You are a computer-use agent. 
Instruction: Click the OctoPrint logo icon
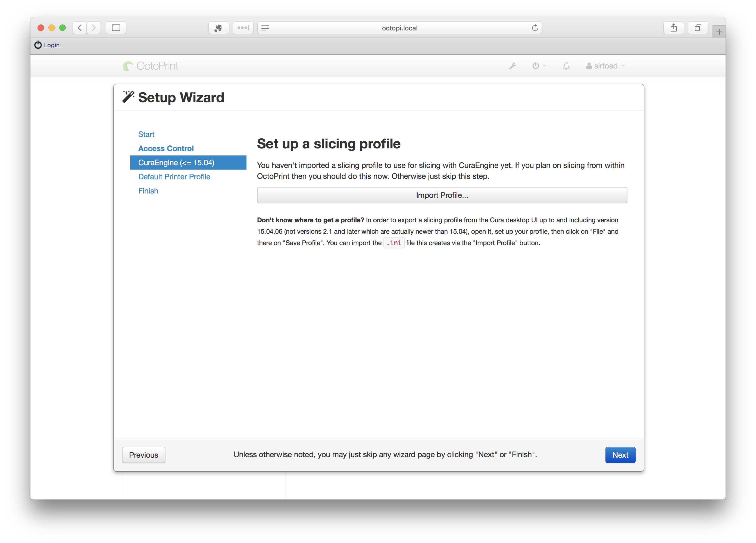pyautogui.click(x=127, y=66)
